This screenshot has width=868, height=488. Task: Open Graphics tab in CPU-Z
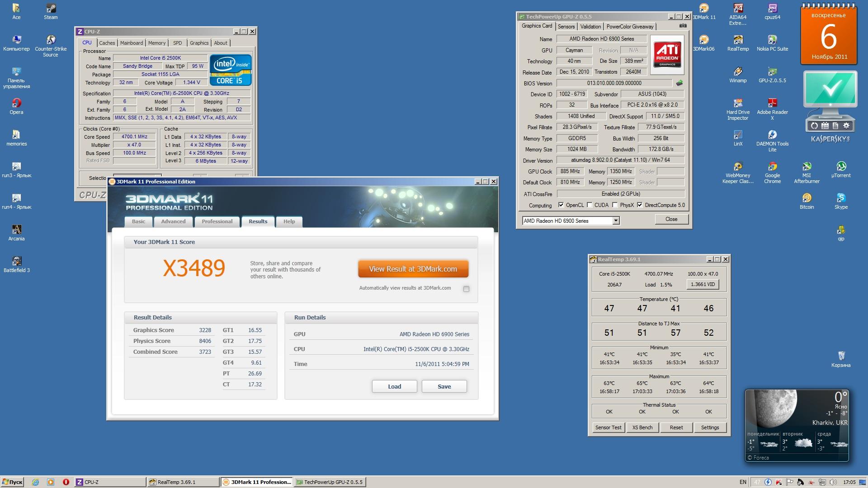(x=199, y=43)
